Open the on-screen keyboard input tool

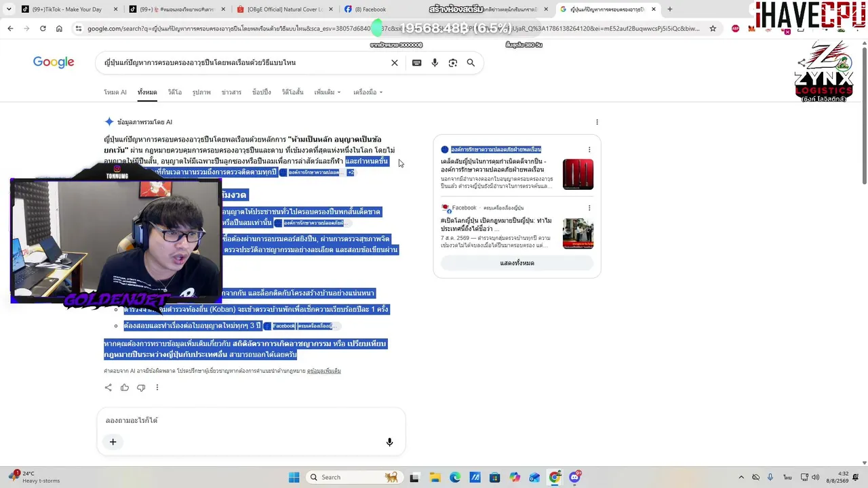click(416, 63)
